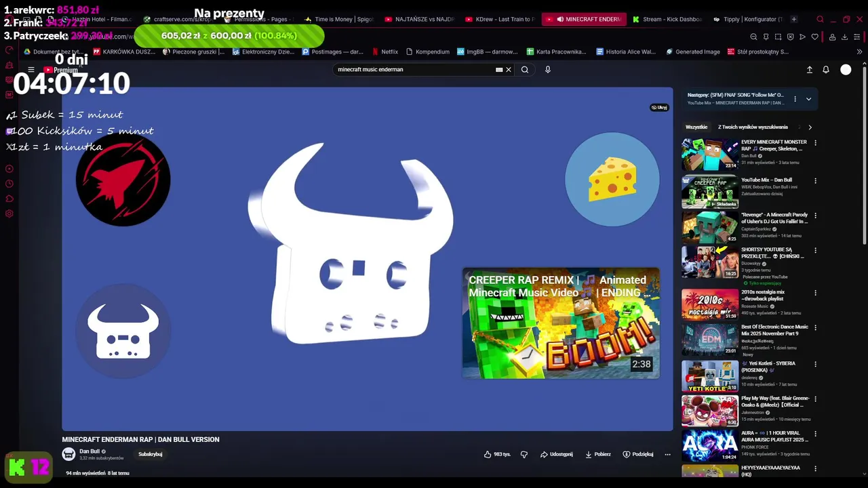Open CREEPER RAP REMIX end-screen video card

(x=561, y=323)
